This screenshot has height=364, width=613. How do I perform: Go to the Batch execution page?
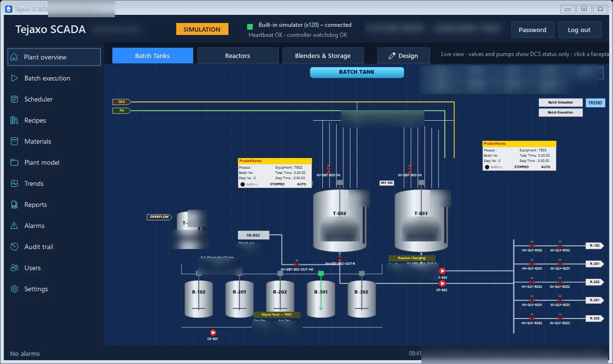54,78
